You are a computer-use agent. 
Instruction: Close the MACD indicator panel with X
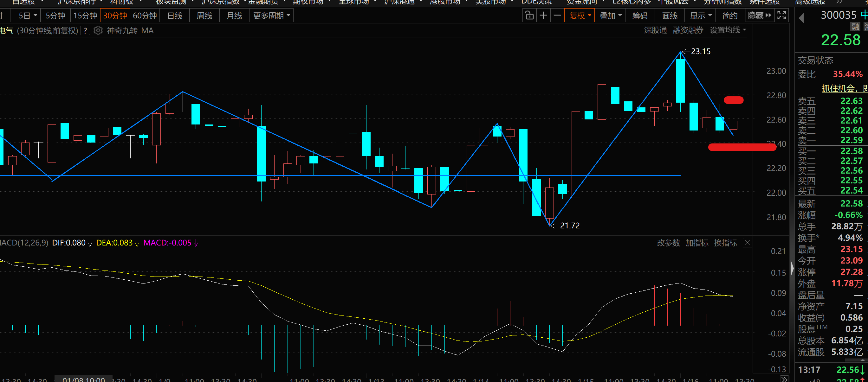[747, 243]
